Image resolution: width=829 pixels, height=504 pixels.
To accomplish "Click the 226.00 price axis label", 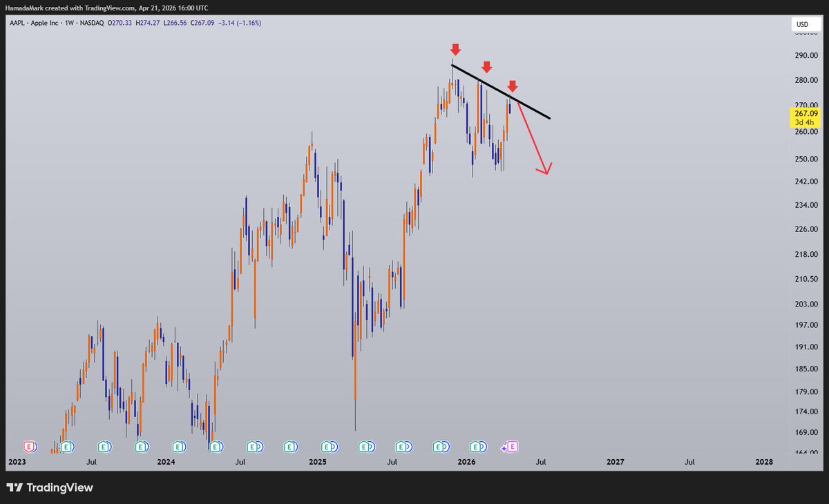I will tap(806, 229).
